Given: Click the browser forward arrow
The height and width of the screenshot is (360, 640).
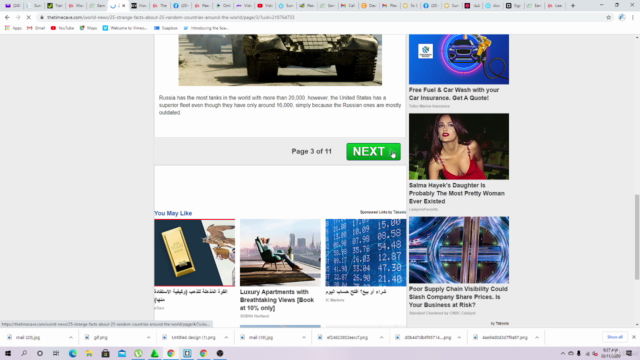Looking at the screenshot, I should (x=18, y=18).
